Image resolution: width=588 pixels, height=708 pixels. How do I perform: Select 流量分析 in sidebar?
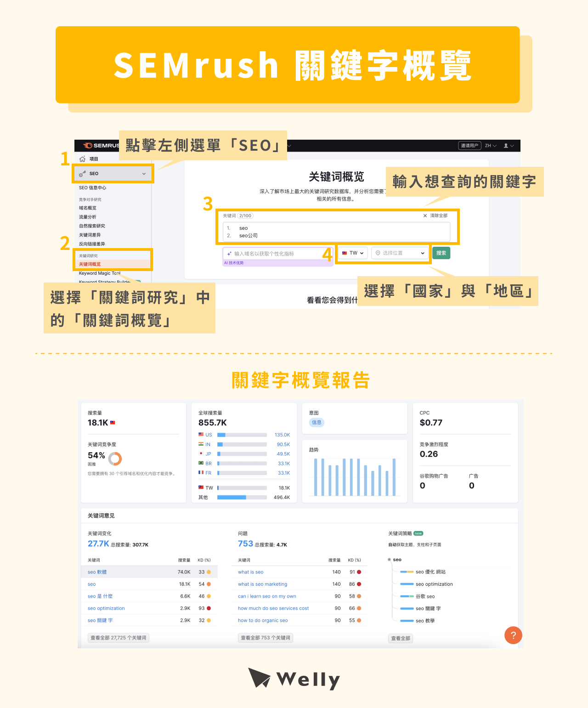pos(88,217)
